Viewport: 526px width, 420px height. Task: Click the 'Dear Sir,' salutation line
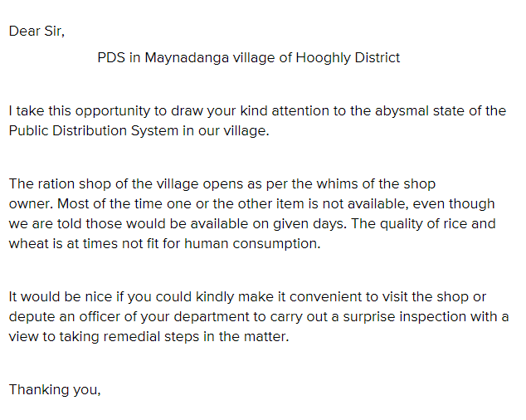37,32
